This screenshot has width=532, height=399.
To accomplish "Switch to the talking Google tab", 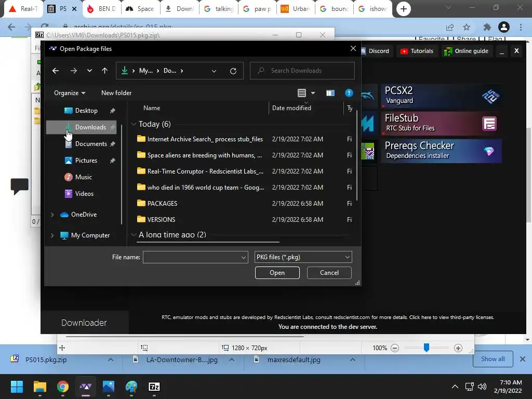I will click(219, 9).
